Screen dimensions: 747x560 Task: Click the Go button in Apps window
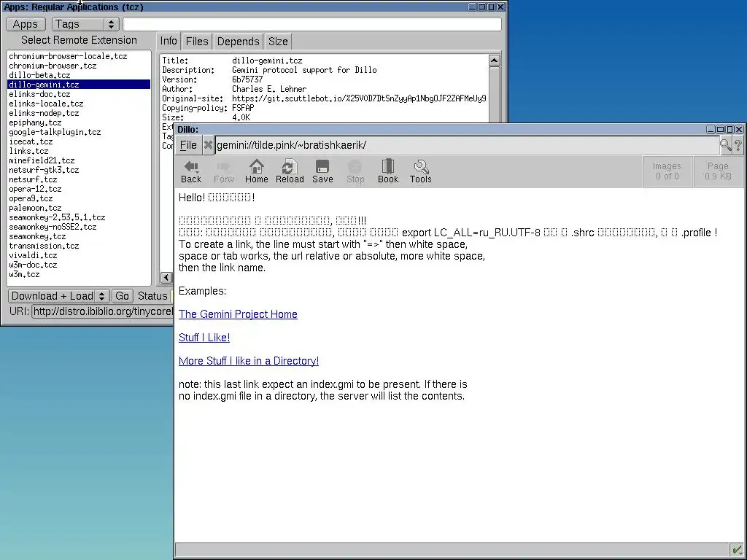pyautogui.click(x=122, y=296)
